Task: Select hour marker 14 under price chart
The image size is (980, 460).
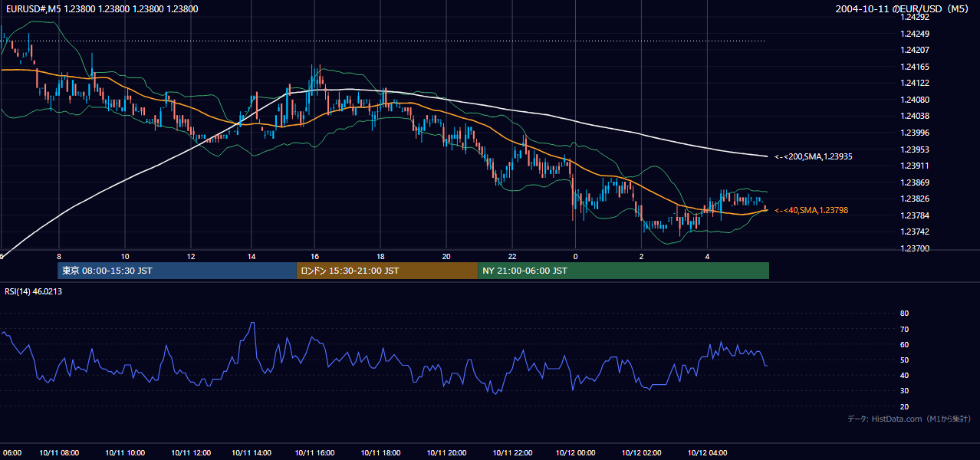Action: click(252, 256)
